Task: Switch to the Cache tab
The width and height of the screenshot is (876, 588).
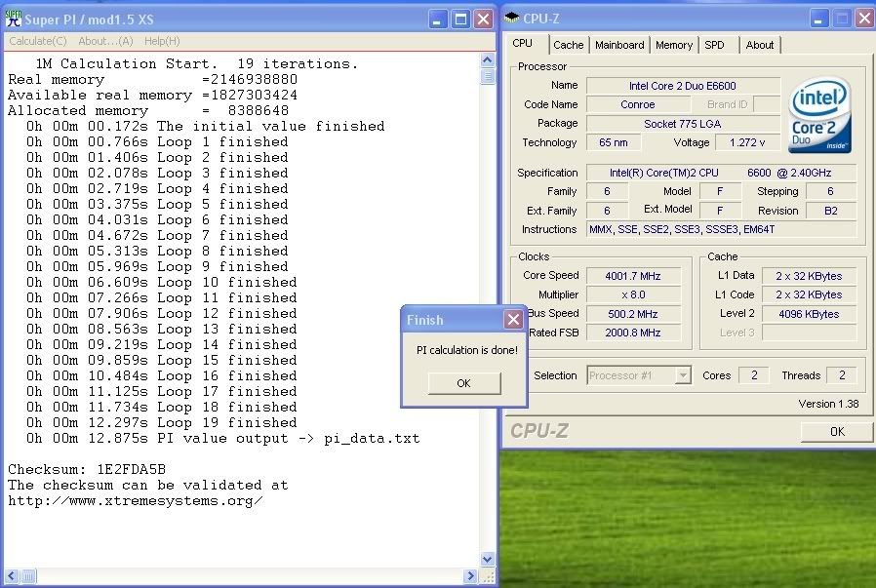Action: pos(569,45)
